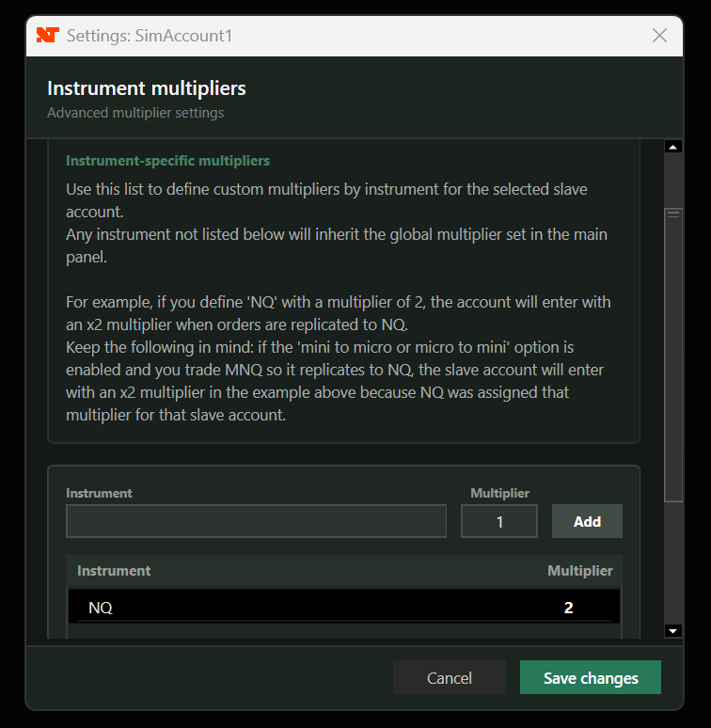The image size is (711, 728).
Task: Click the vertical scrollbar thumb
Action: pyautogui.click(x=673, y=355)
